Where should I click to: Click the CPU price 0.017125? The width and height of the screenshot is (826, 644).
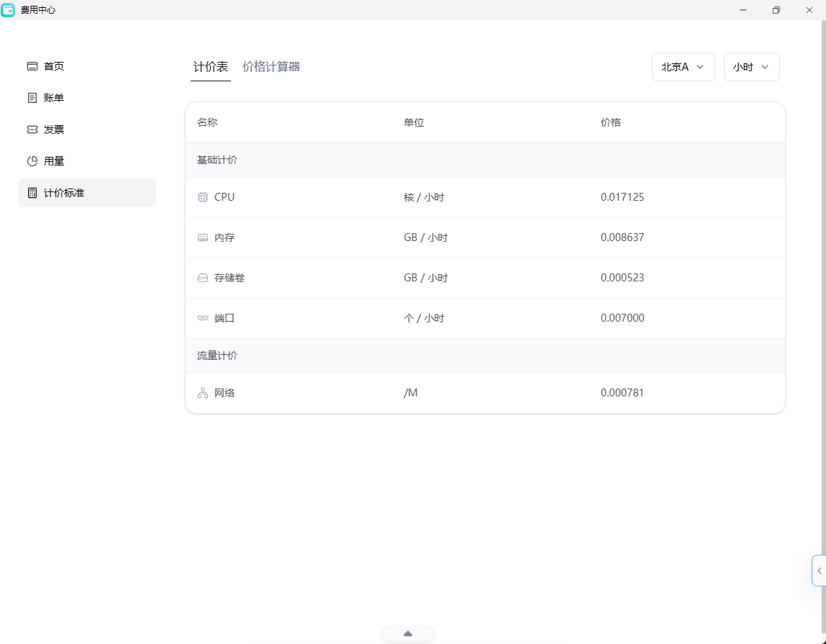pos(622,197)
